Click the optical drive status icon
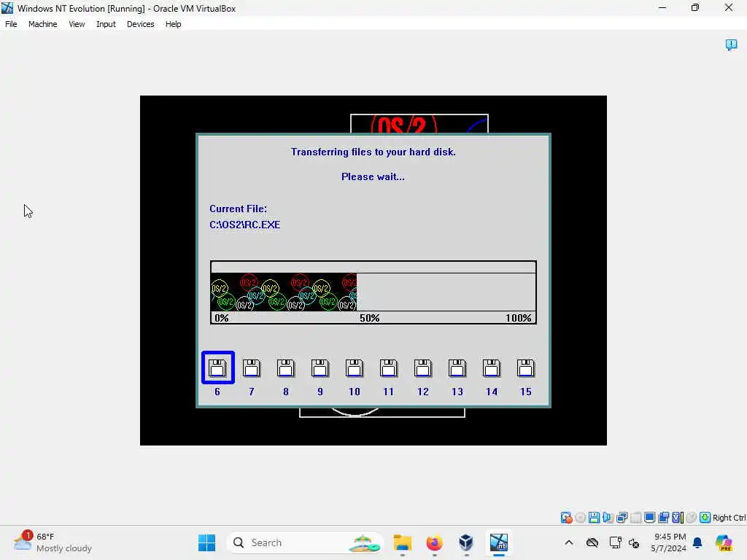This screenshot has width=747, height=560. 580,518
